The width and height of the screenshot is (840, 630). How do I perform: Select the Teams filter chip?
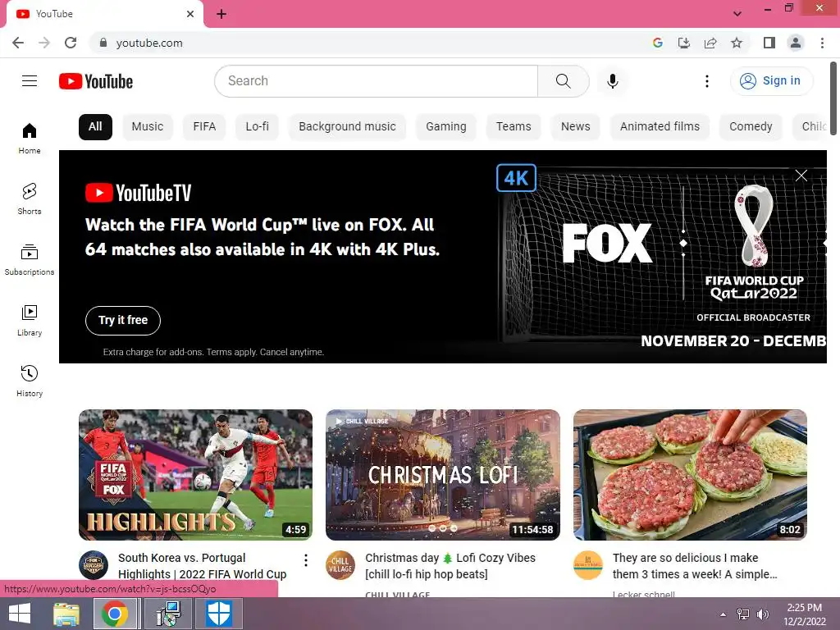tap(514, 127)
